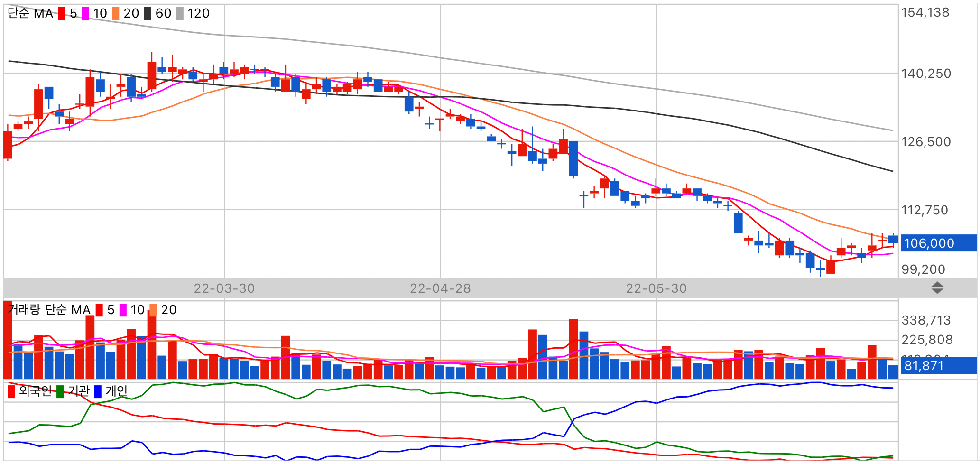The image size is (980, 464).
Task: Click the 154,138 price axis label
Action: pos(925,12)
